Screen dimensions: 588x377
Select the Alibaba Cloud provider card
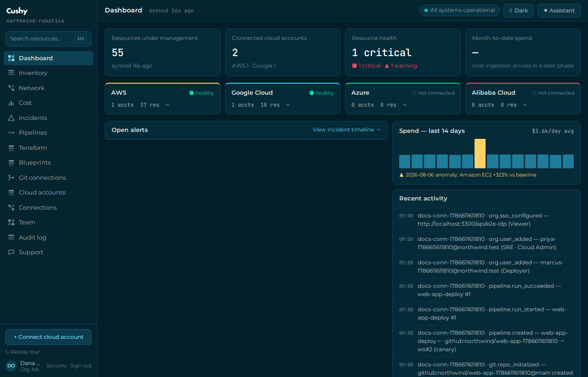tap(523, 98)
